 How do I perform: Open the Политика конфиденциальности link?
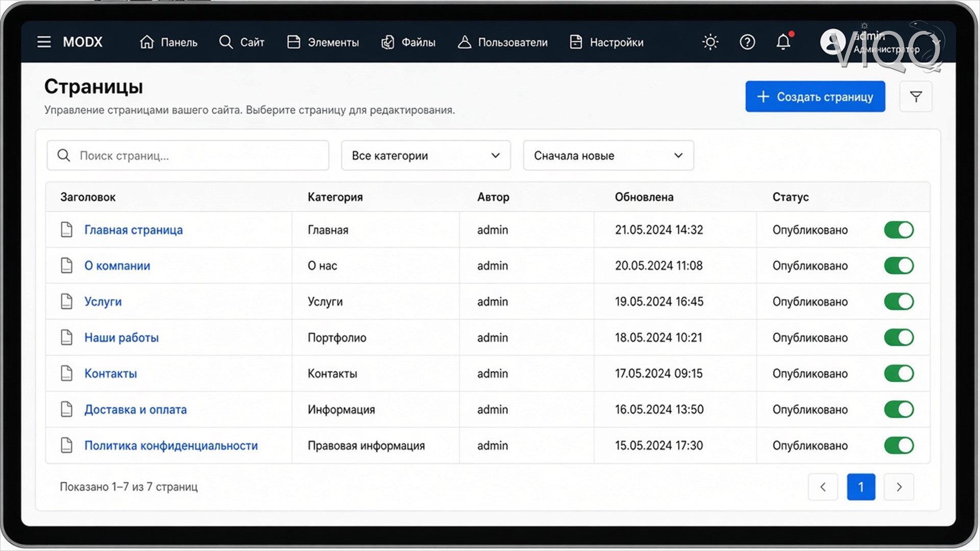pyautogui.click(x=171, y=445)
